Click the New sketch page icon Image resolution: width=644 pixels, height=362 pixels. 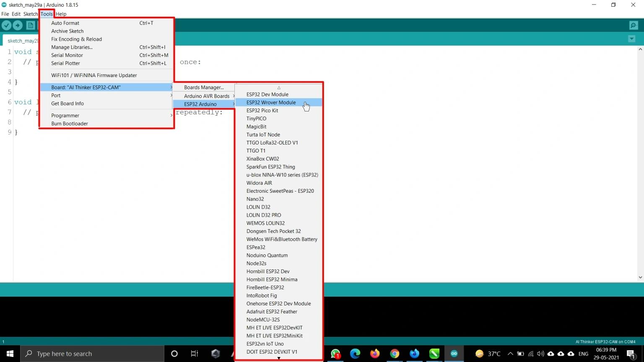[x=31, y=26]
